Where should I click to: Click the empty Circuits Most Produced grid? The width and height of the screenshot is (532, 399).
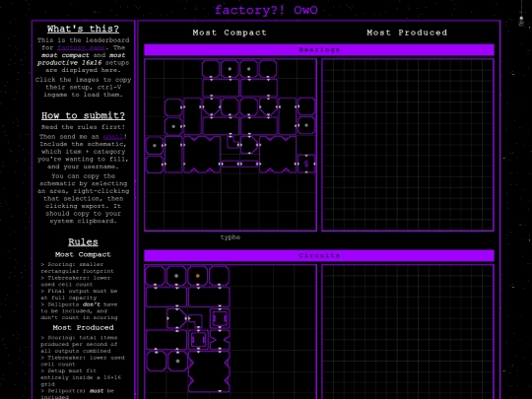(408, 331)
